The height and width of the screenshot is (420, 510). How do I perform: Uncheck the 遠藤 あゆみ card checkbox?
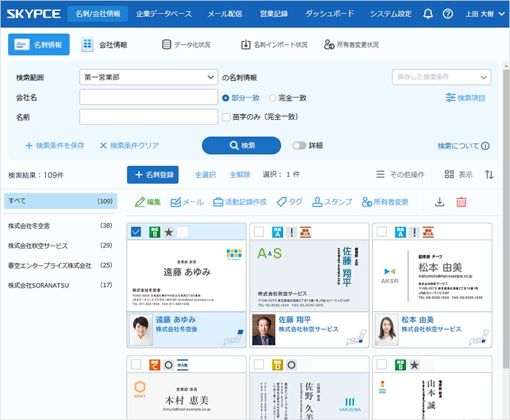(x=136, y=232)
